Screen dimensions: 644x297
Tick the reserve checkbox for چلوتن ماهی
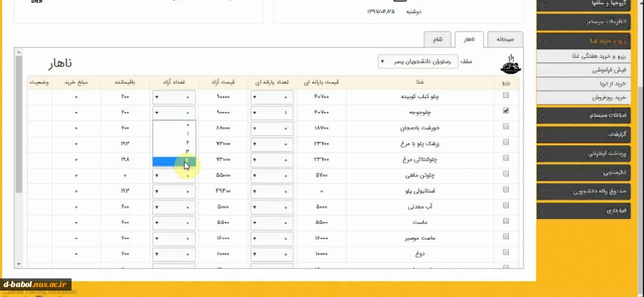506,174
